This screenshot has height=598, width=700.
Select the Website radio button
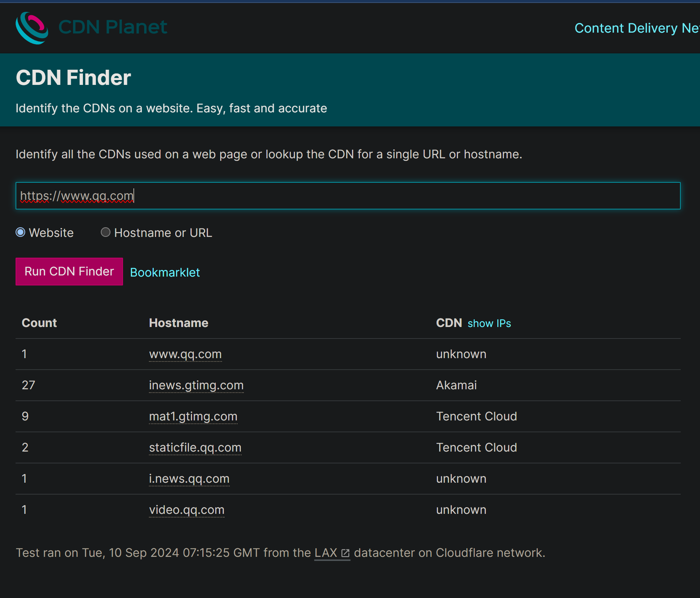tap(20, 232)
